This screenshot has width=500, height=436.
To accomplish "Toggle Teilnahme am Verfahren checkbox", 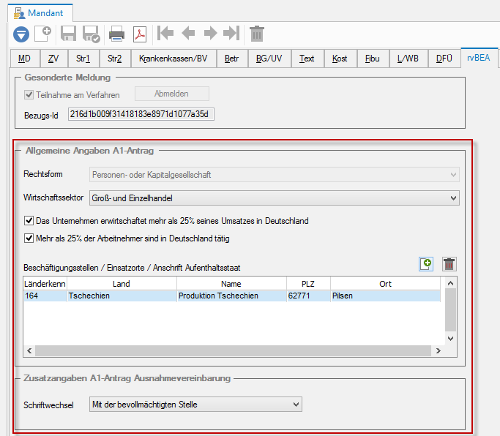I will pos(29,95).
